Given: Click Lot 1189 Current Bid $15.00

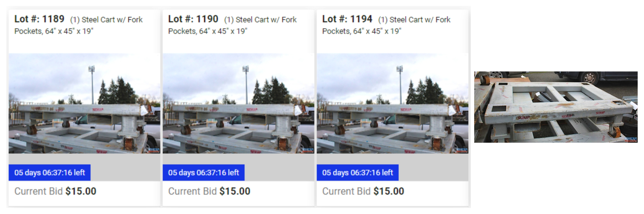Looking at the screenshot, I should tap(55, 191).
